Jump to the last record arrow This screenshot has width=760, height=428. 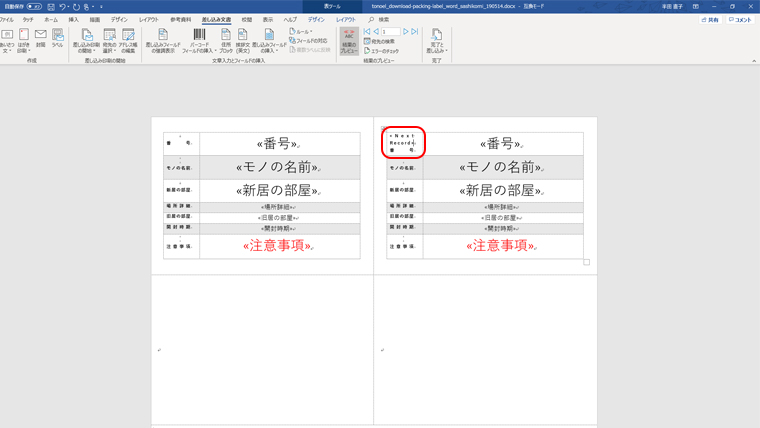pos(415,32)
